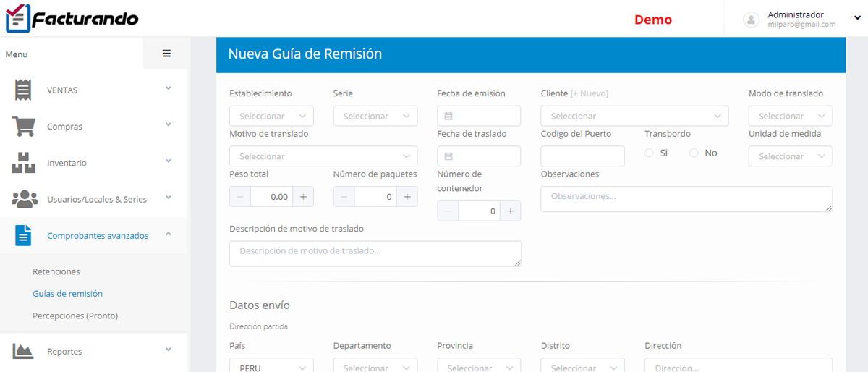868x372 pixels.
Task: Click the Facturando logo
Action: click(x=71, y=19)
